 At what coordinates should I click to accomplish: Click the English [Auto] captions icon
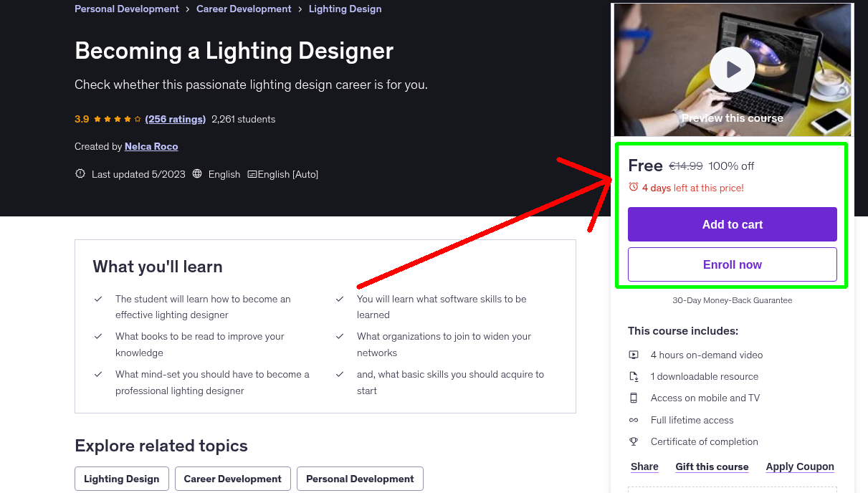252,174
